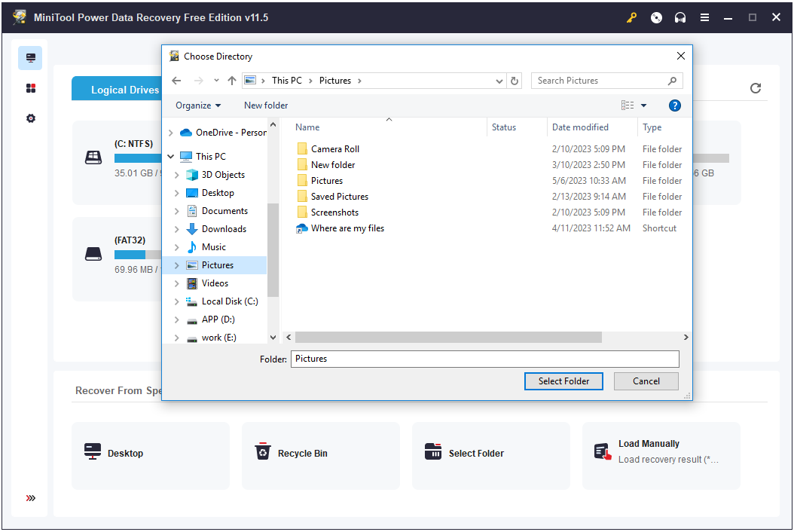Click the Search Pictures box
The image size is (794, 532).
(x=606, y=81)
